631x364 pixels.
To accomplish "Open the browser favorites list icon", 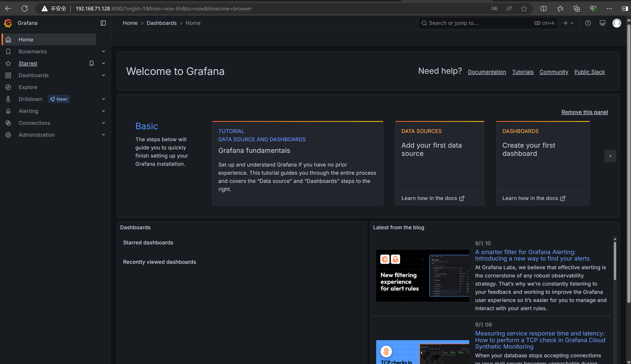I will point(560,8).
